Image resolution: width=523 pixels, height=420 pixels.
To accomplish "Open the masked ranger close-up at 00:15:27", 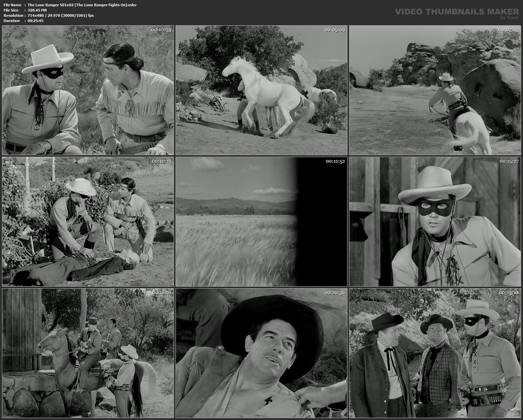I will click(x=435, y=222).
